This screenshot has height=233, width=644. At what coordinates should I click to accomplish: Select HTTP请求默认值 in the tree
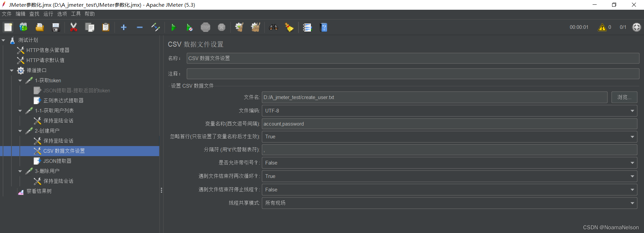point(45,60)
